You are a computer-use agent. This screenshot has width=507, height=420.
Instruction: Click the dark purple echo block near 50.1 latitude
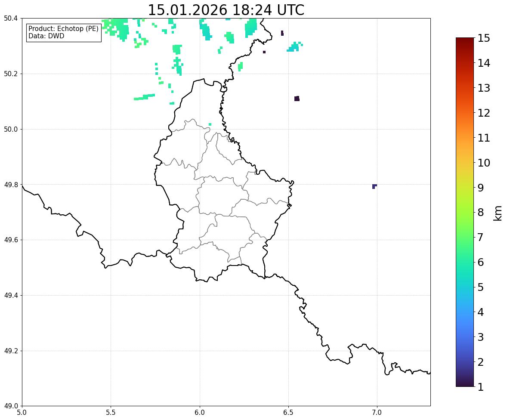point(297,99)
